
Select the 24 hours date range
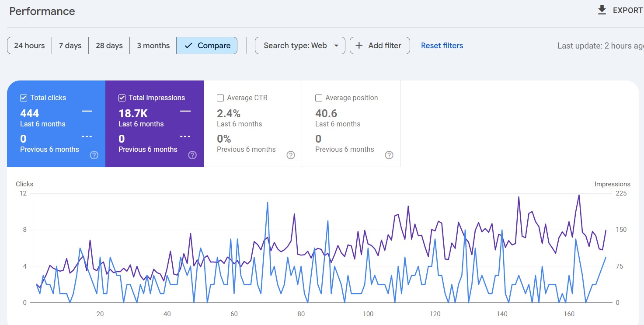point(29,45)
